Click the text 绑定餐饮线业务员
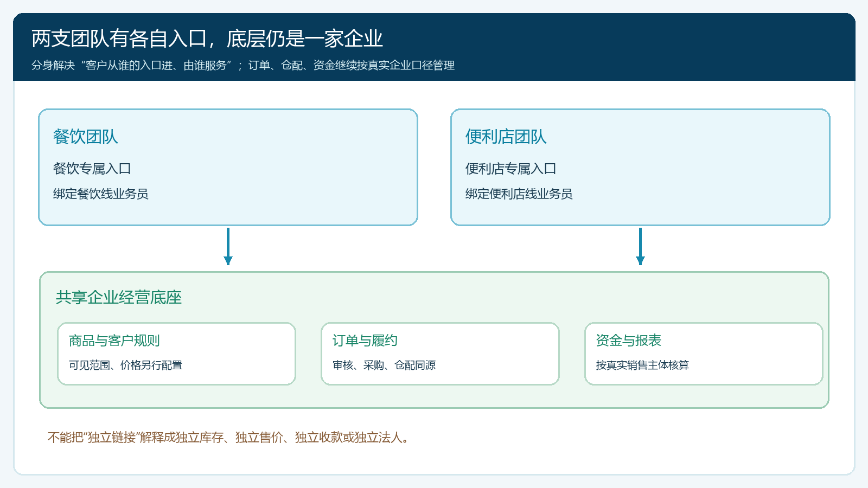868x488 pixels. point(101,194)
